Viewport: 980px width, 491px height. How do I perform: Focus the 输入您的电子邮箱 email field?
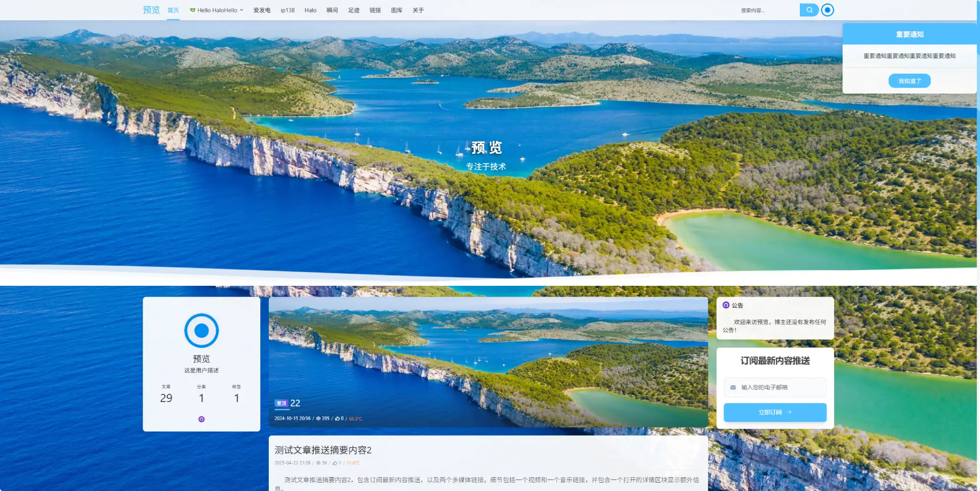[780, 388]
